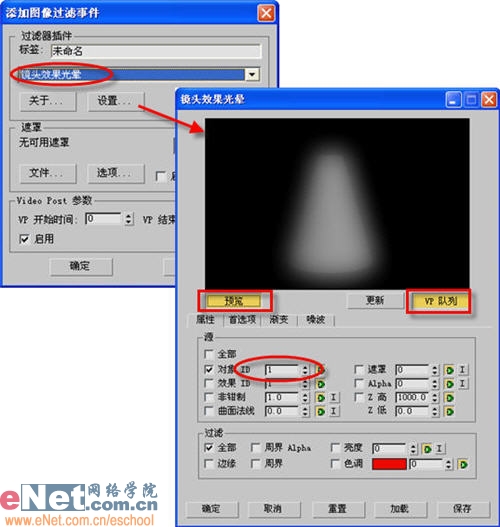Click the Z 高 value spinner

point(434,398)
